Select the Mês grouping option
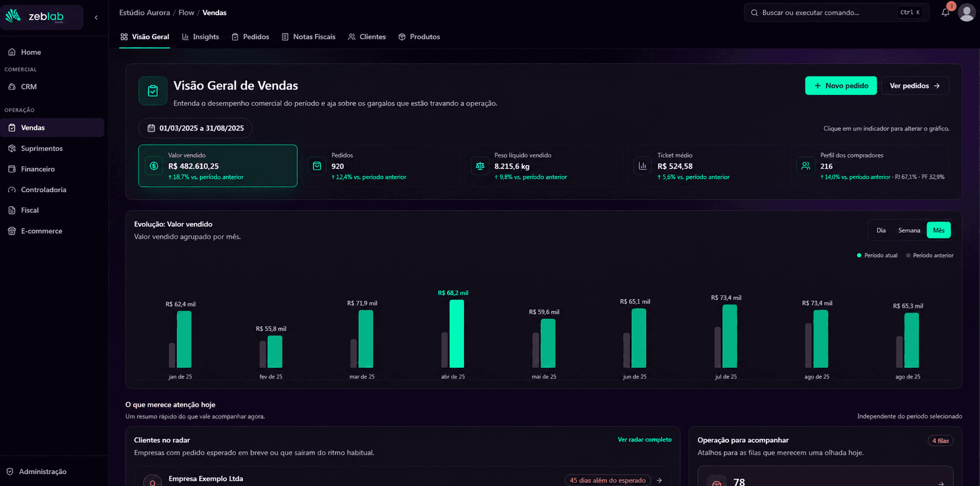Image resolution: width=980 pixels, height=486 pixels. [939, 230]
